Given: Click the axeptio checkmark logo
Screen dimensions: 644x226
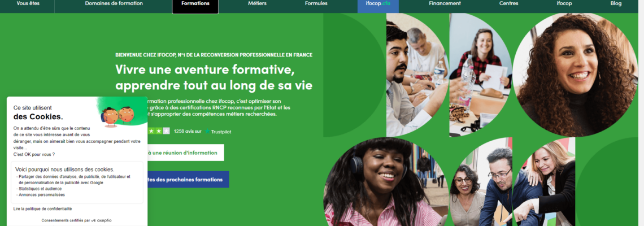Looking at the screenshot, I should (x=93, y=220).
